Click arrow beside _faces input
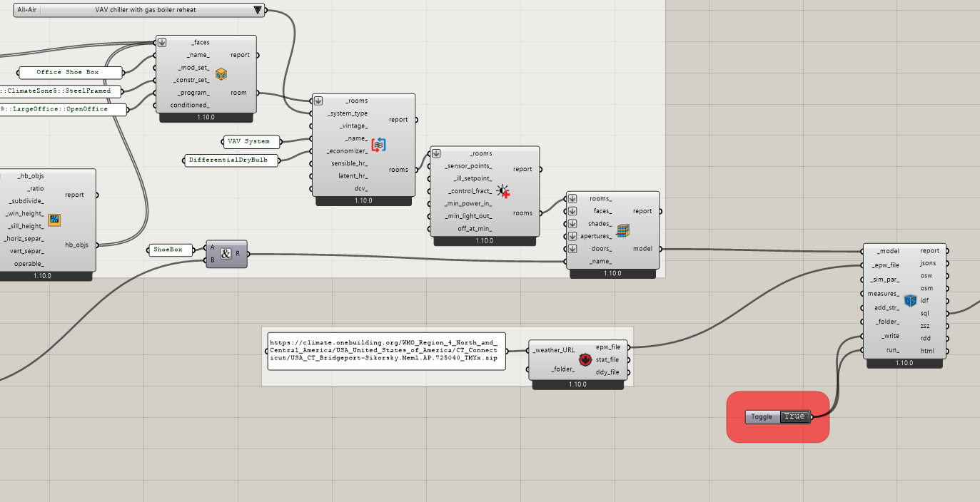 (162, 42)
